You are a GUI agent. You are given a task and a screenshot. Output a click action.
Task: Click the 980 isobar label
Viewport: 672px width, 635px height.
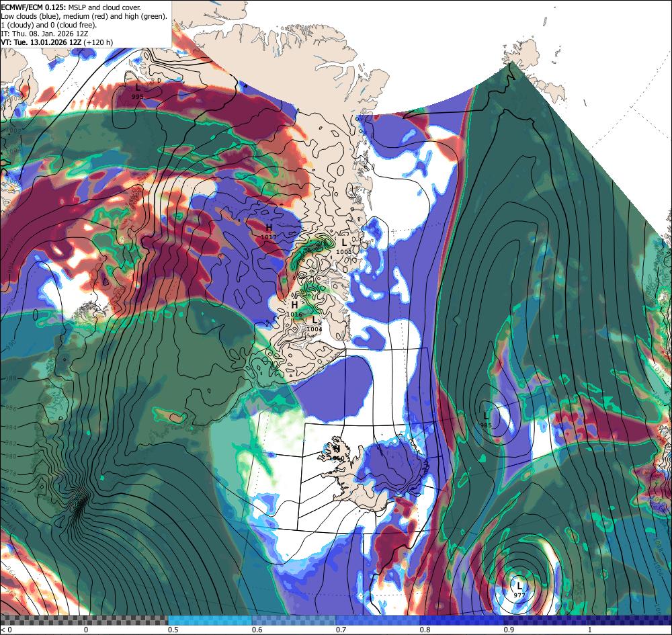click(x=11, y=456)
